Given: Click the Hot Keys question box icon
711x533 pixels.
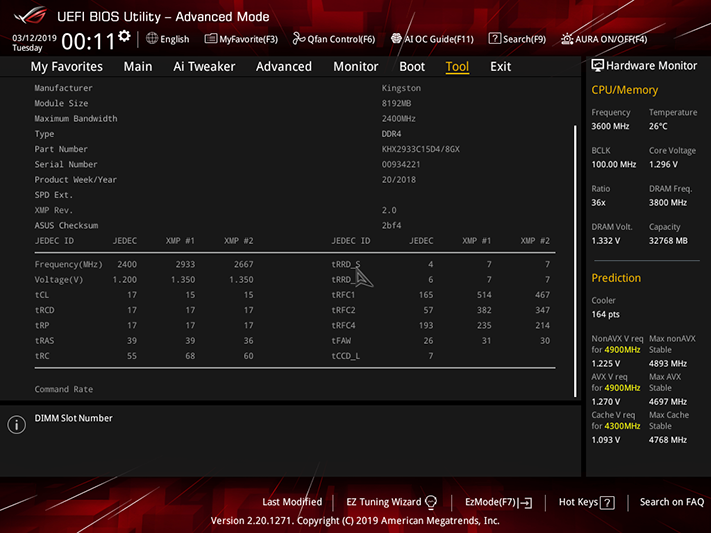Looking at the screenshot, I should coord(607,503).
